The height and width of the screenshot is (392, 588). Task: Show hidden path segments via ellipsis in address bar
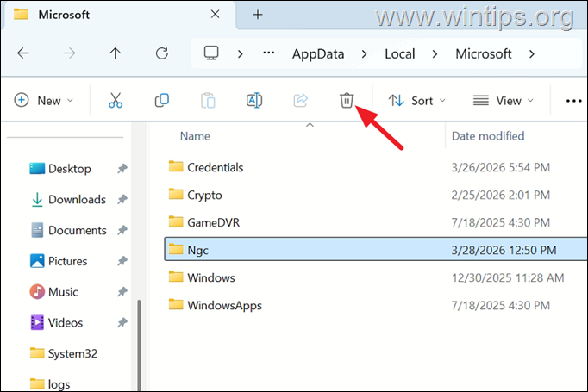point(268,53)
